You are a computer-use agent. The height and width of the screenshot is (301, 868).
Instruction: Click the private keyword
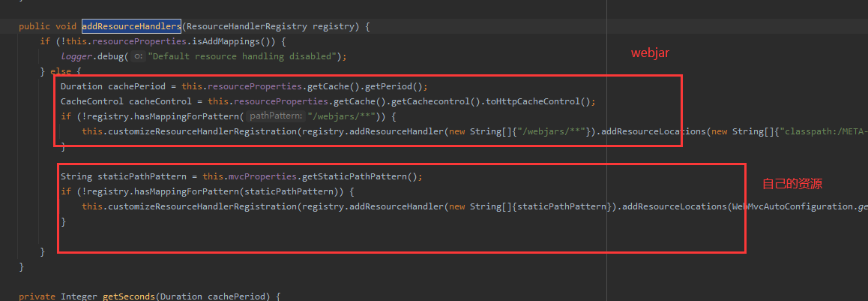click(x=37, y=296)
